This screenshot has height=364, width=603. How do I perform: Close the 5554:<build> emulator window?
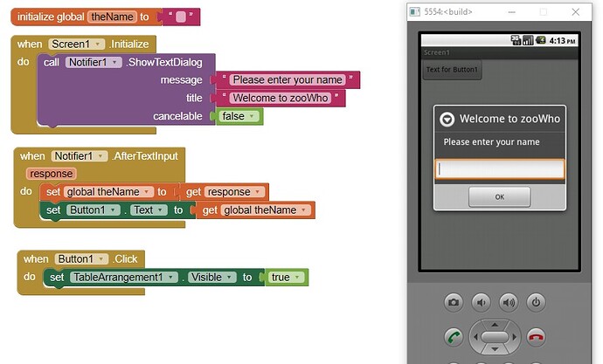575,12
